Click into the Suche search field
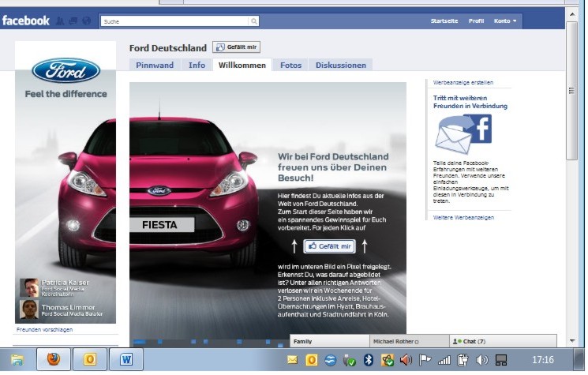 (174, 21)
